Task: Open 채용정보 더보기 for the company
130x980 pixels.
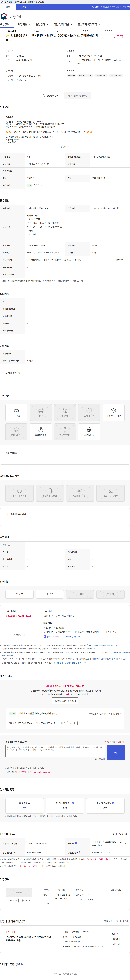Action: pos(116,890)
